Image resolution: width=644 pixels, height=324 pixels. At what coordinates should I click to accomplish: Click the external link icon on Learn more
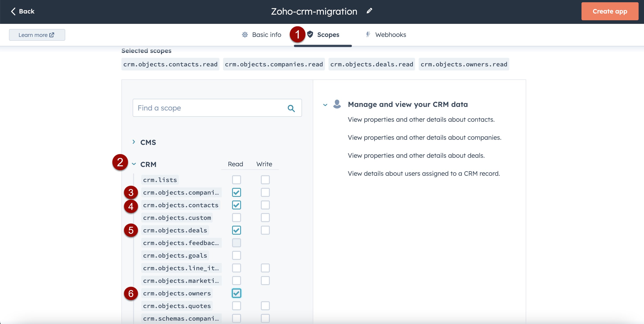tap(52, 35)
